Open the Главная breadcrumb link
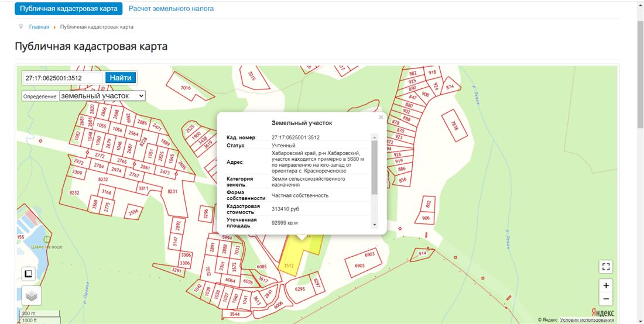Viewport: 644px width, 324px height. click(39, 27)
